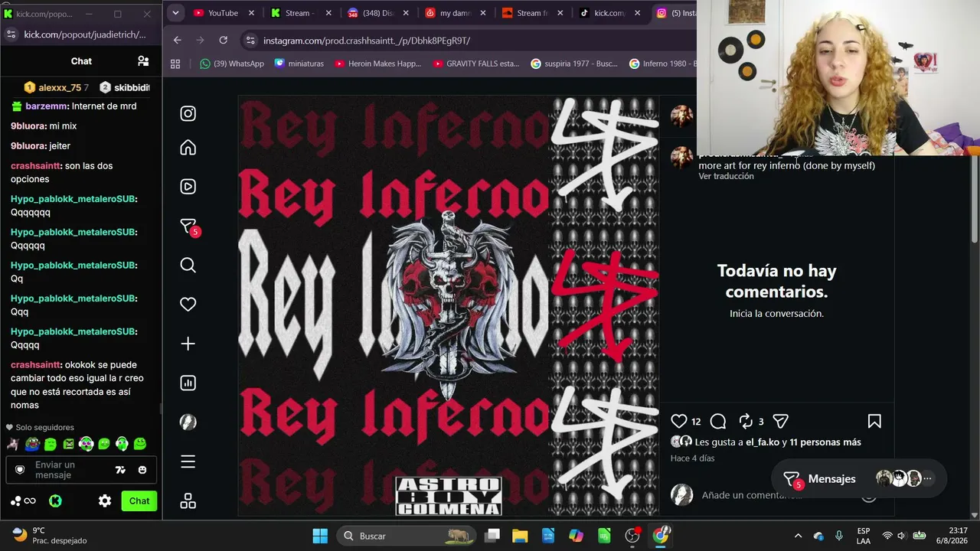Open 'Heroin Makes Happ...' bookmark
Image resolution: width=980 pixels, height=551 pixels.
[378, 64]
